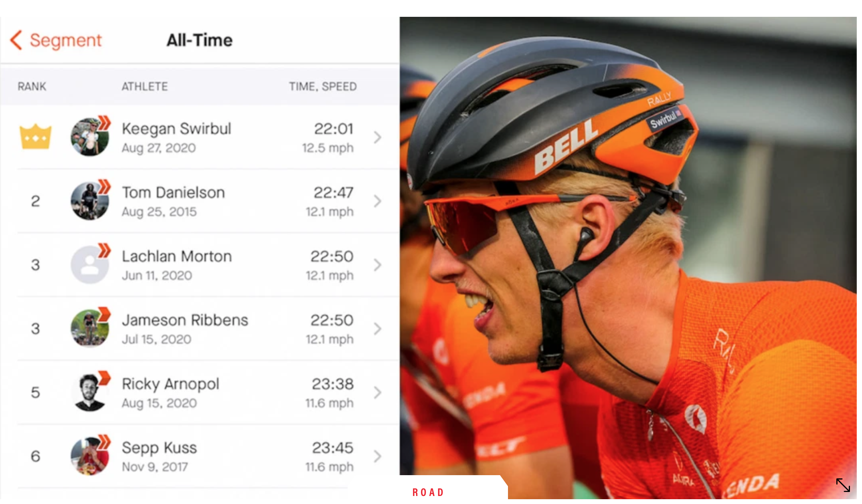Expand Keegan Swirbul's 22:01 effort chevron
Viewport: 862px width, 504px height.
click(377, 137)
